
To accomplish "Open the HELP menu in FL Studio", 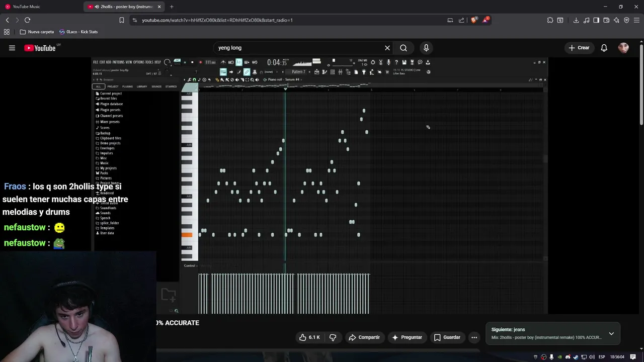I will click(157, 62).
